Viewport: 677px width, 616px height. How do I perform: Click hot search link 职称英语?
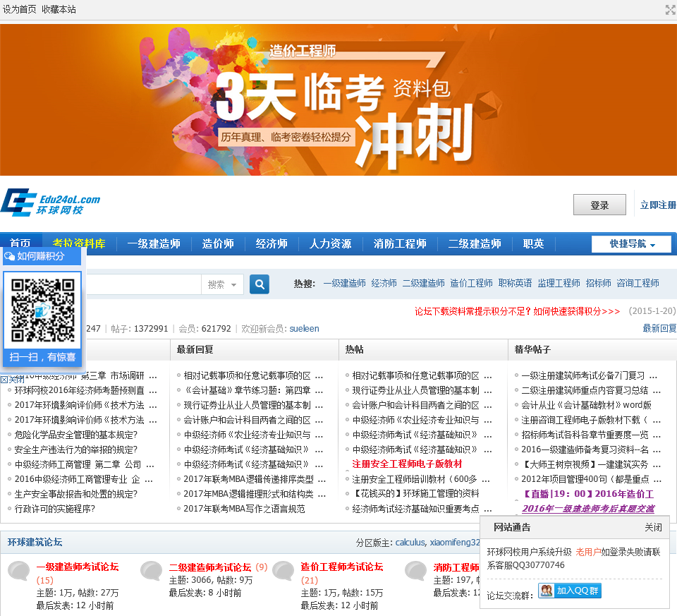point(515,283)
